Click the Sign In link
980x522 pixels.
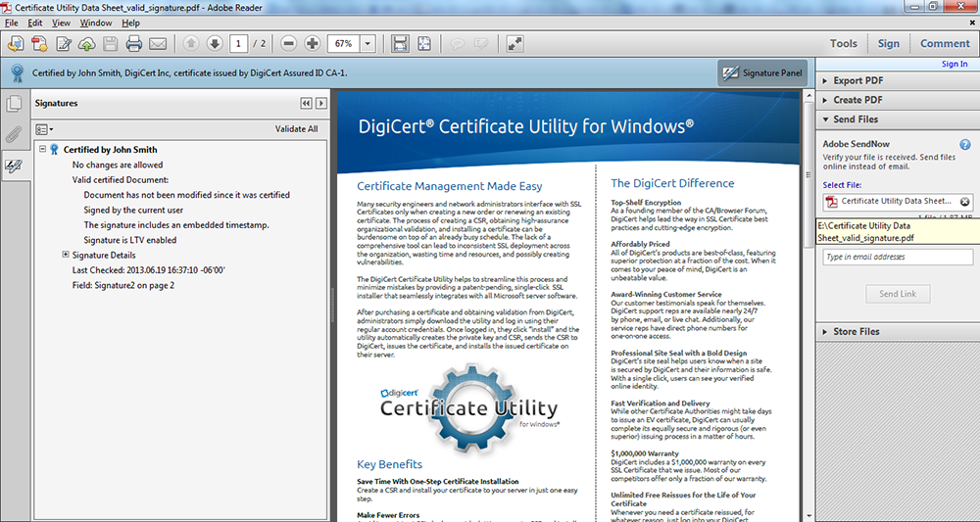pyautogui.click(x=955, y=64)
